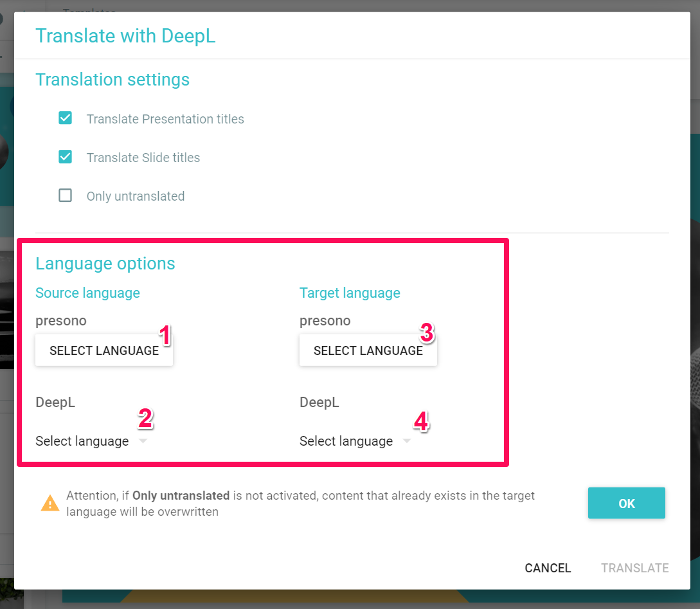This screenshot has width=700, height=609.
Task: Click the 'Translate with DeepL' dialog title
Action: (125, 36)
